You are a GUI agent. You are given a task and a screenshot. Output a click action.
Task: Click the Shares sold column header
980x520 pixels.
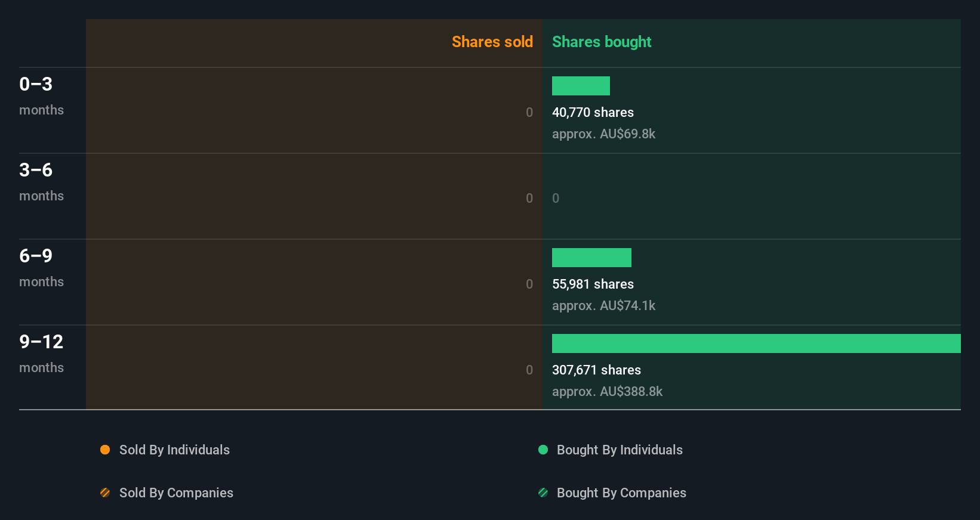[x=492, y=42]
